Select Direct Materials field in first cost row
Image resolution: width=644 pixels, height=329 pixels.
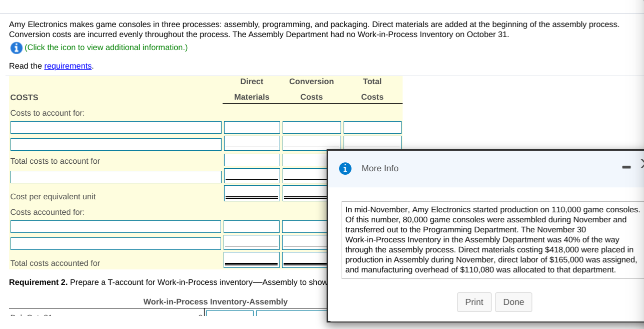tap(252, 127)
